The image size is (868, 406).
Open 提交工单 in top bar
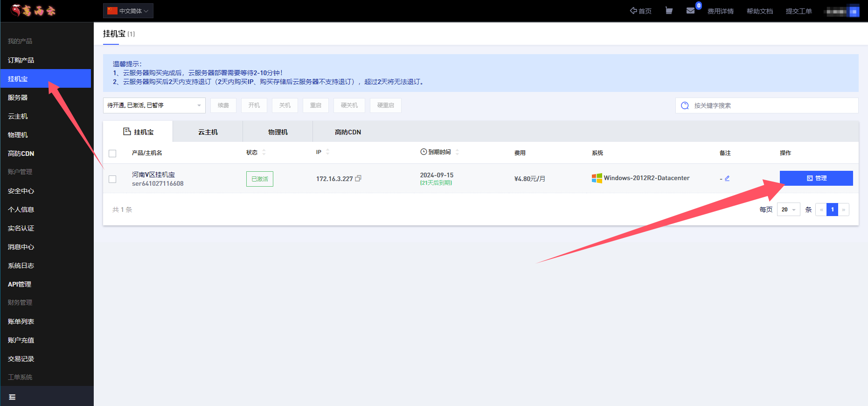point(799,11)
